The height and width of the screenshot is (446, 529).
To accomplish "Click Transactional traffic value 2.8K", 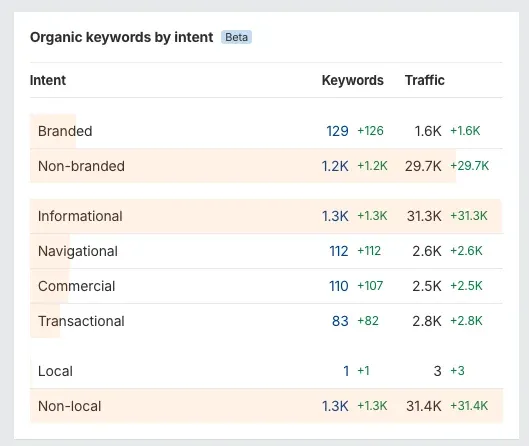I will (427, 321).
